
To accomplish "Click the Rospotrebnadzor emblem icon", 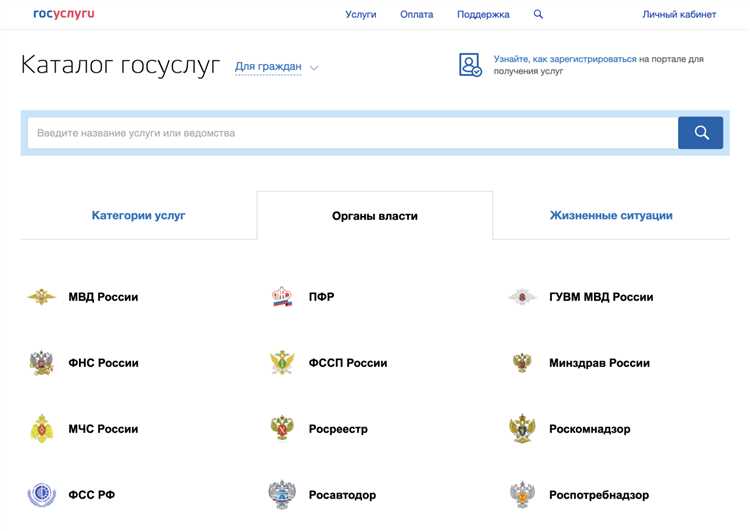I will [522, 495].
